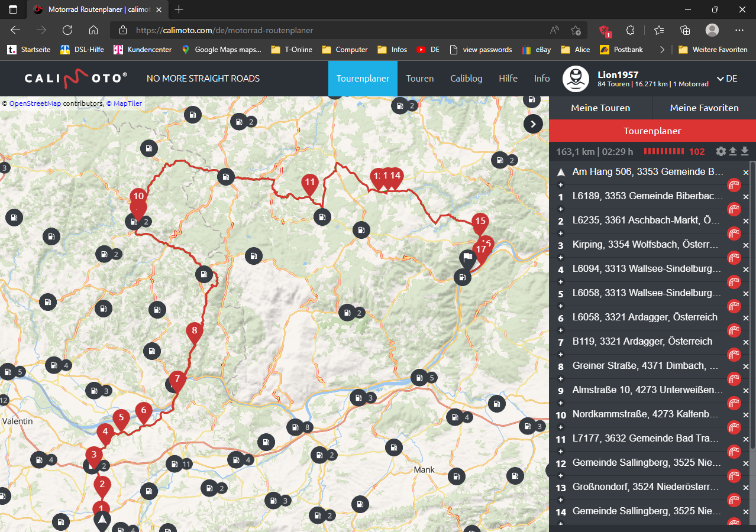Open the DE language dropdown

(x=727, y=79)
